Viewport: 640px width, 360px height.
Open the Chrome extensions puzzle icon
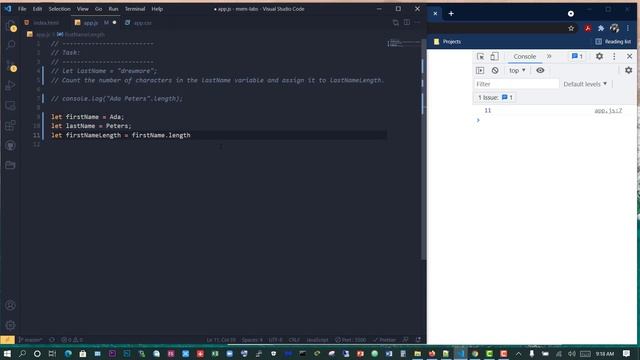[x=601, y=28]
